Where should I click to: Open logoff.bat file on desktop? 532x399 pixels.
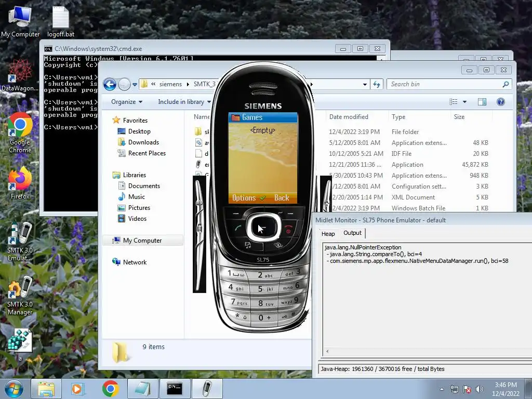(60, 21)
